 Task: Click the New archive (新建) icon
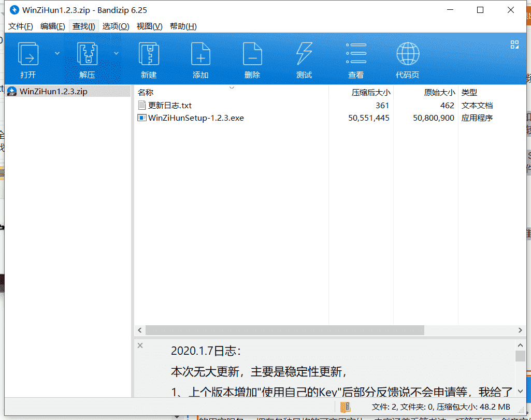(149, 54)
